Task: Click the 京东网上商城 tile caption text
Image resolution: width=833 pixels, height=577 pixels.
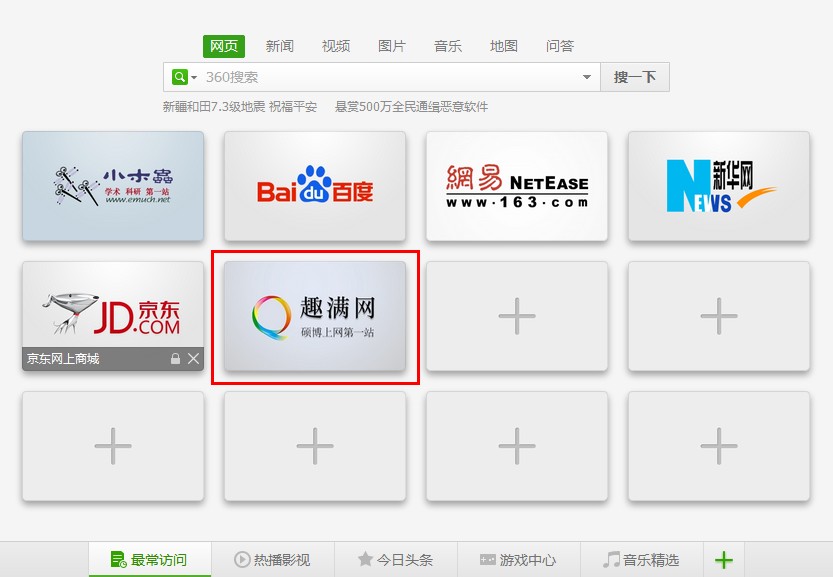Action: [63, 359]
